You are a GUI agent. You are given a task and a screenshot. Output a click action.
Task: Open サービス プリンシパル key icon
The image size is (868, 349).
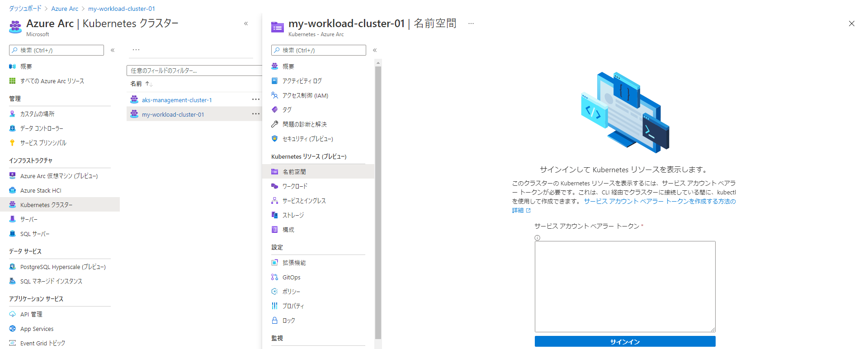click(13, 143)
